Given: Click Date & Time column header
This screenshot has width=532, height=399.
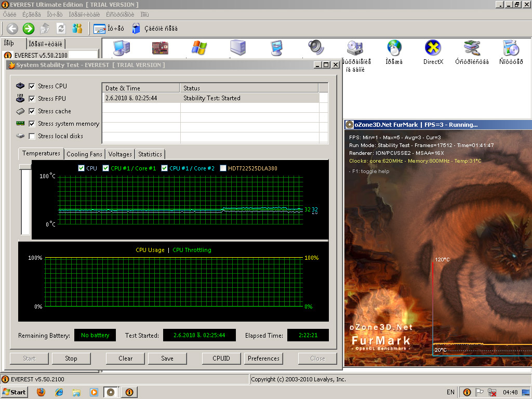Looking at the screenshot, I should point(141,88).
